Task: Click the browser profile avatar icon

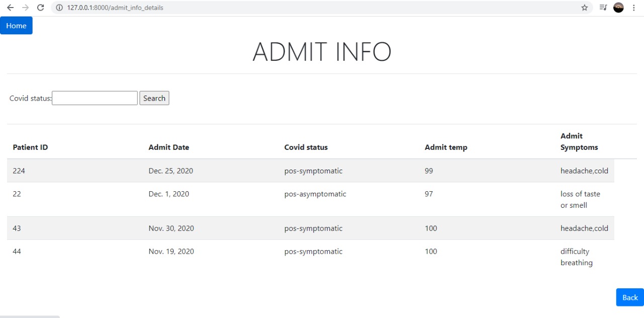Action: pyautogui.click(x=618, y=8)
